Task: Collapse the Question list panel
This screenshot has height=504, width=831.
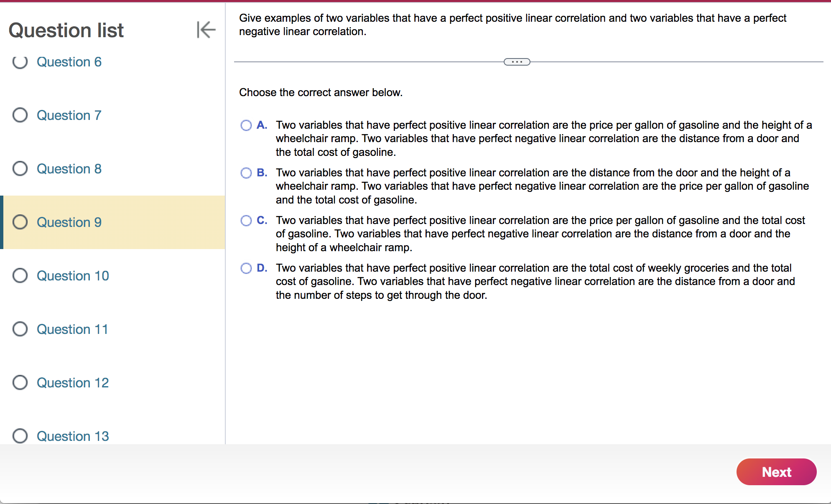Action: 206,30
